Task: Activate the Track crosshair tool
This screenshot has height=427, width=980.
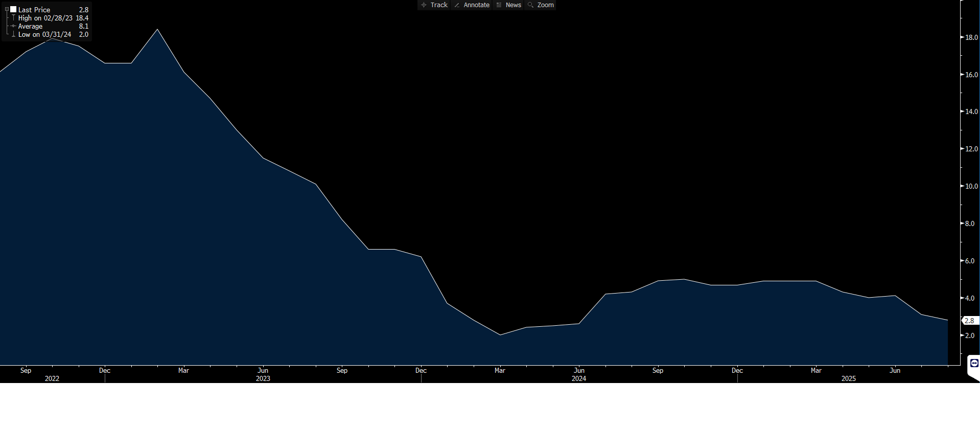Action: pos(434,5)
